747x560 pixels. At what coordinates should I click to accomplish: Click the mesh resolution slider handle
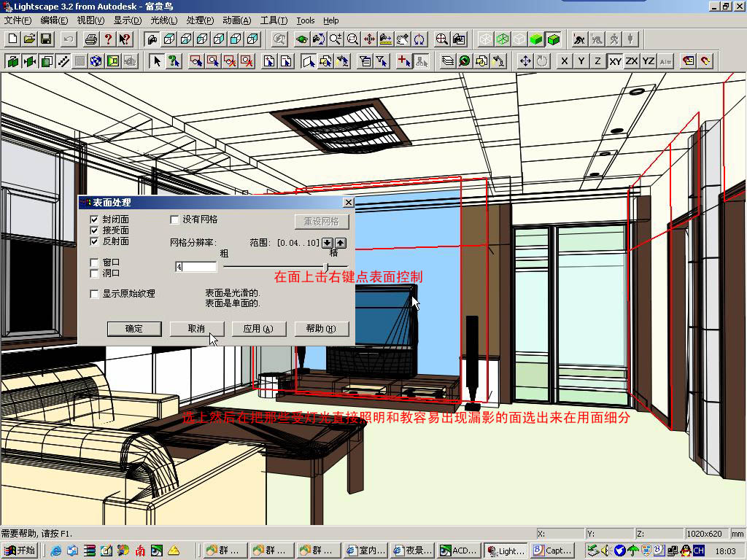[x=326, y=267]
